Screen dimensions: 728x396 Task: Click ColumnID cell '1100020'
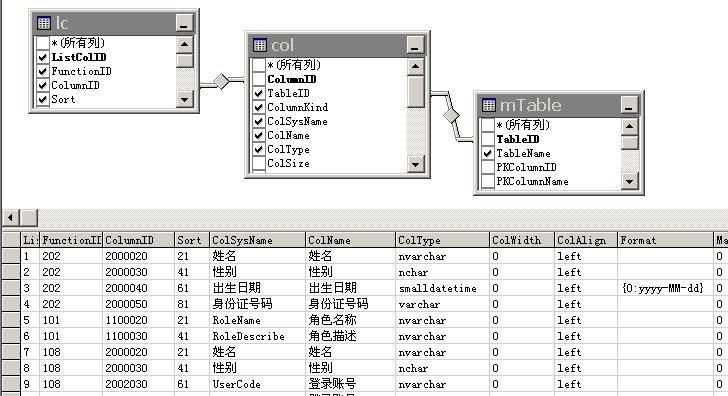click(138, 320)
